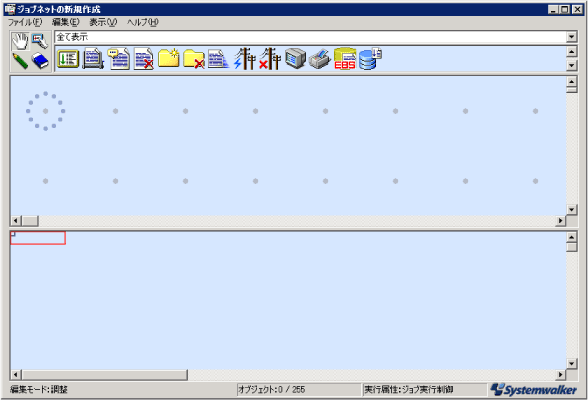Click the title bar application icon
Viewport: 588px width, 400px height.
[x=9, y=9]
